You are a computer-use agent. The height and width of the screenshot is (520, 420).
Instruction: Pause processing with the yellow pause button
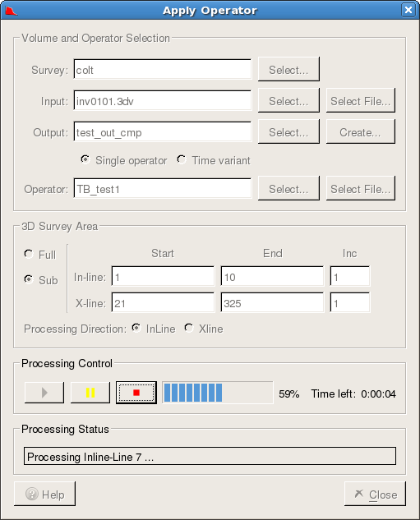click(x=90, y=393)
